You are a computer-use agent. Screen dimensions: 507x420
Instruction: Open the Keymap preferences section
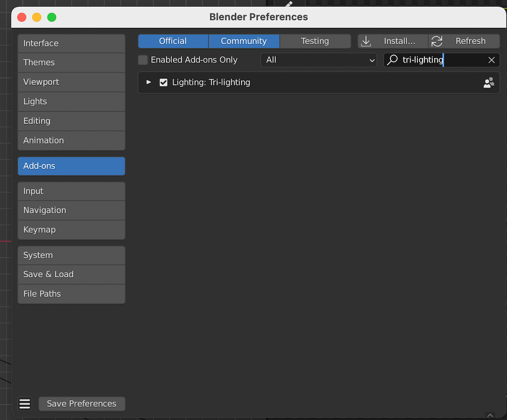click(71, 230)
